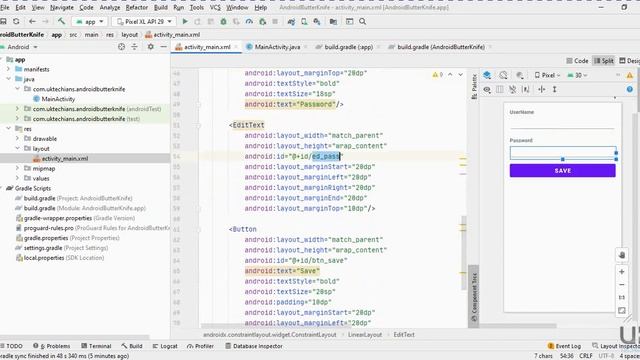Click the design warning triangle icon

click(x=630, y=75)
